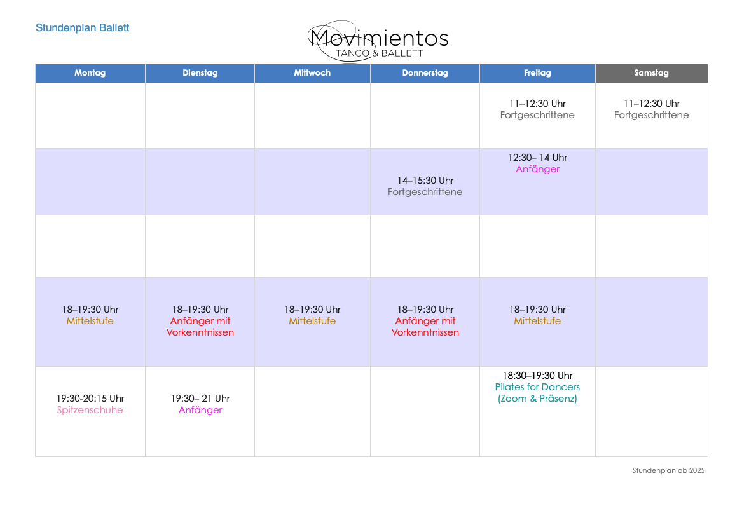
Task: Click the Pilates for Dancers class
Action: click(x=537, y=388)
